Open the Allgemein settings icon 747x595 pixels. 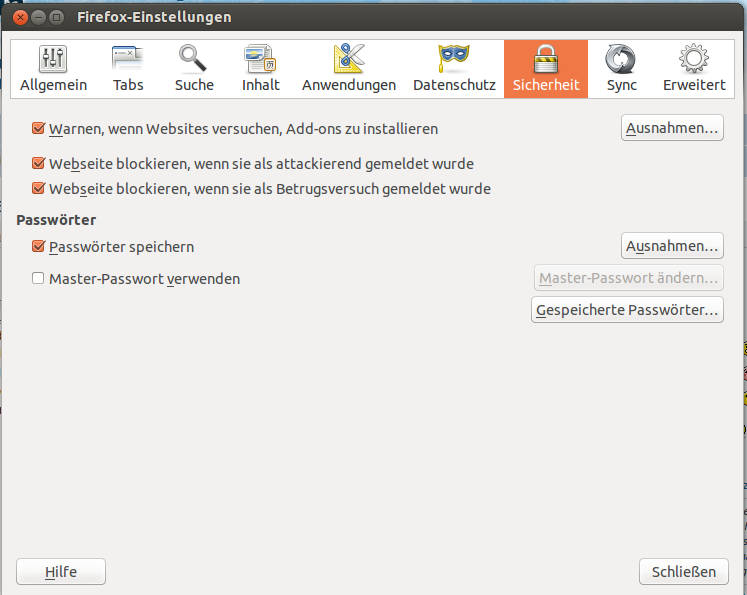[53, 60]
